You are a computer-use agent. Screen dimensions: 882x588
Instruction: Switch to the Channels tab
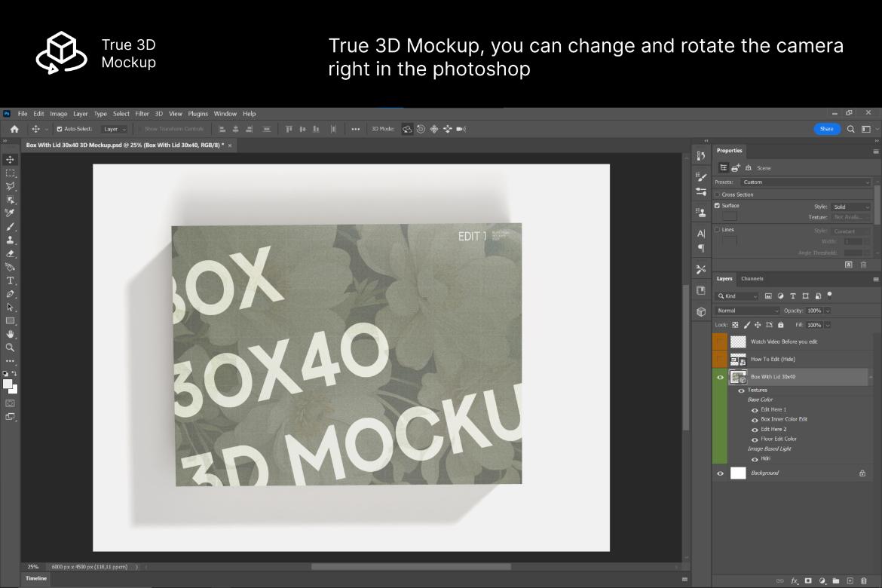click(752, 278)
